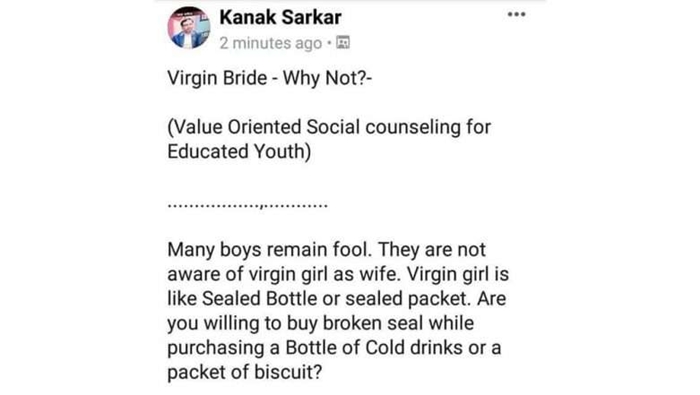Click the "Educated Youth)" text line
This screenshot has height=395, width=700.
[239, 152]
